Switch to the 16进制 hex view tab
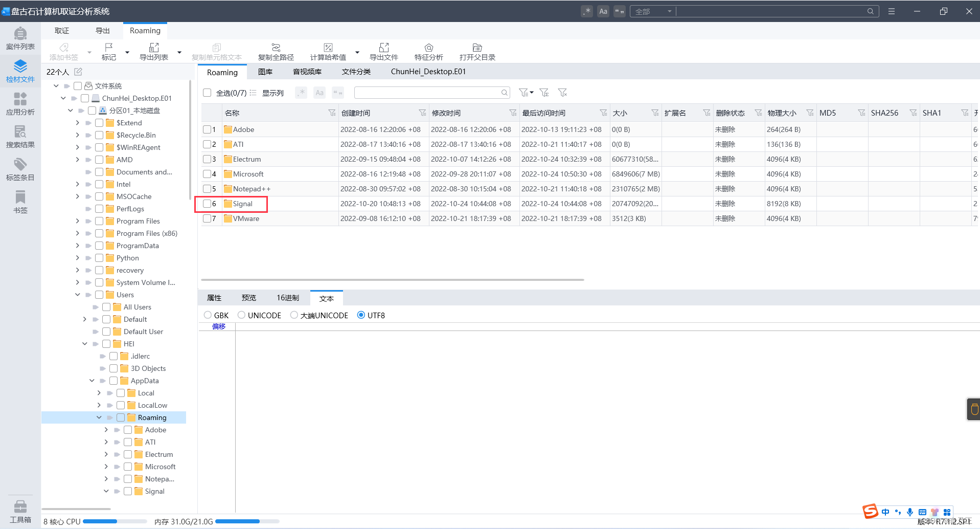This screenshot has height=529, width=980. tap(288, 298)
